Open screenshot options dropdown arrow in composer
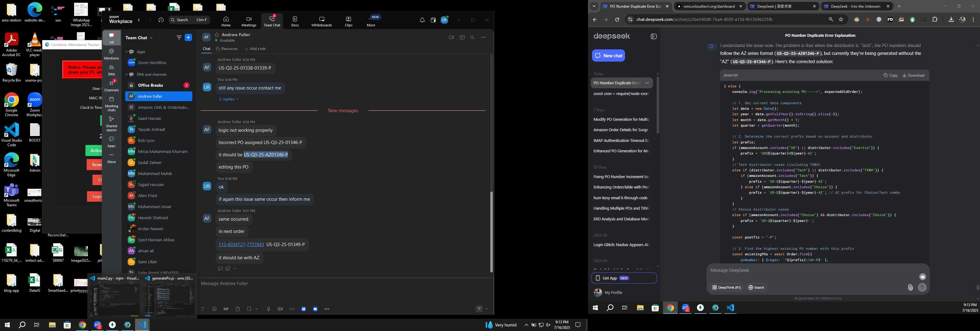 pos(257,309)
